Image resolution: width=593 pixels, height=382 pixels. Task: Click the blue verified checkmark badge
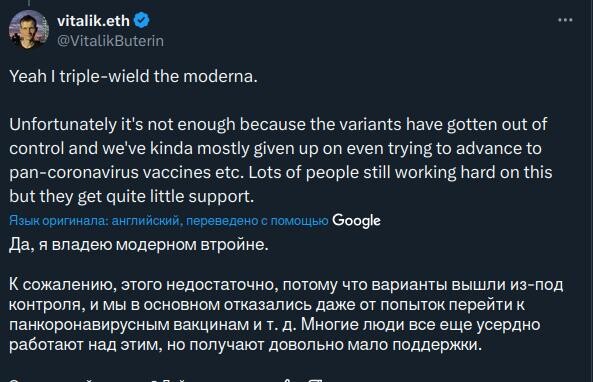(142, 20)
